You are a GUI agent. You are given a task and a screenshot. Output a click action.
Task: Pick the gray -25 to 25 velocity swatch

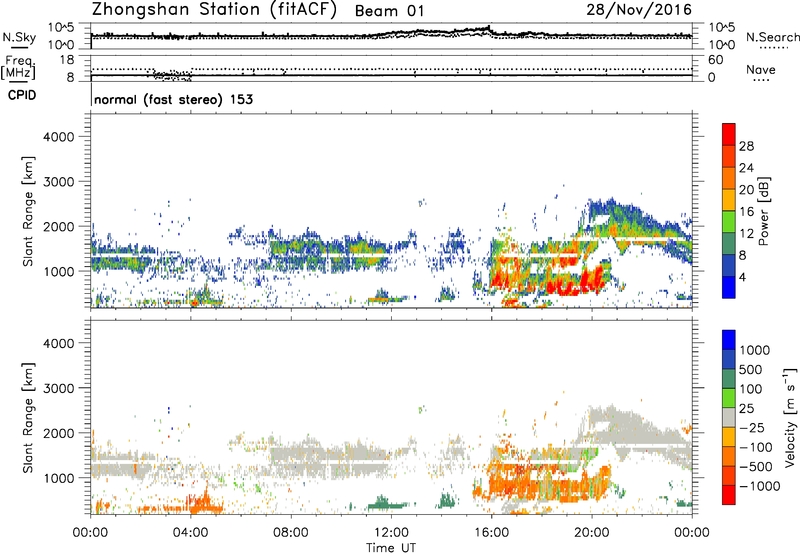[729, 418]
